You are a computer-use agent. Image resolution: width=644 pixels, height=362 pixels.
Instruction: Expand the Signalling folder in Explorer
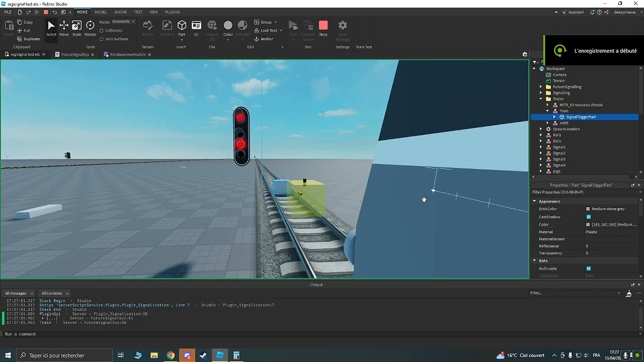(x=540, y=93)
